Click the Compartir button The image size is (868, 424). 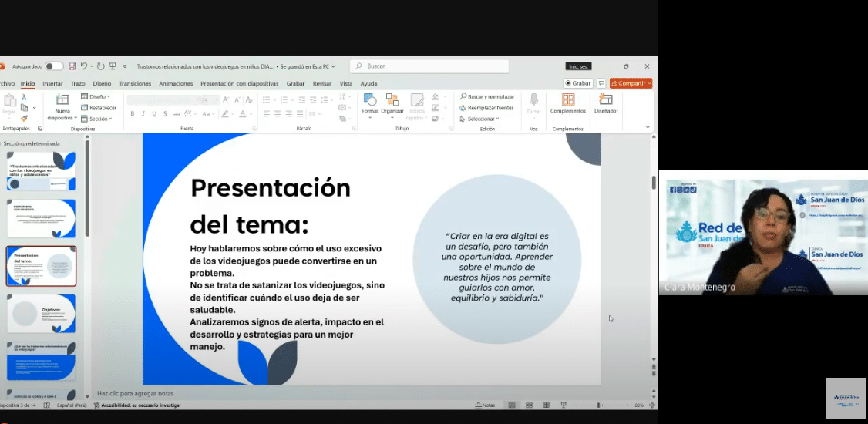(x=630, y=83)
